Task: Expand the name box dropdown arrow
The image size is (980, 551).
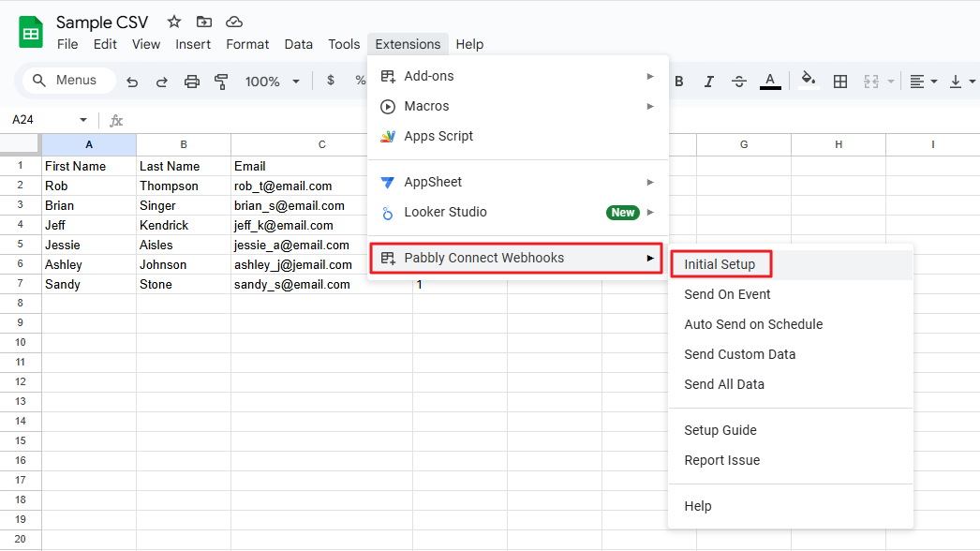Action: tap(83, 120)
